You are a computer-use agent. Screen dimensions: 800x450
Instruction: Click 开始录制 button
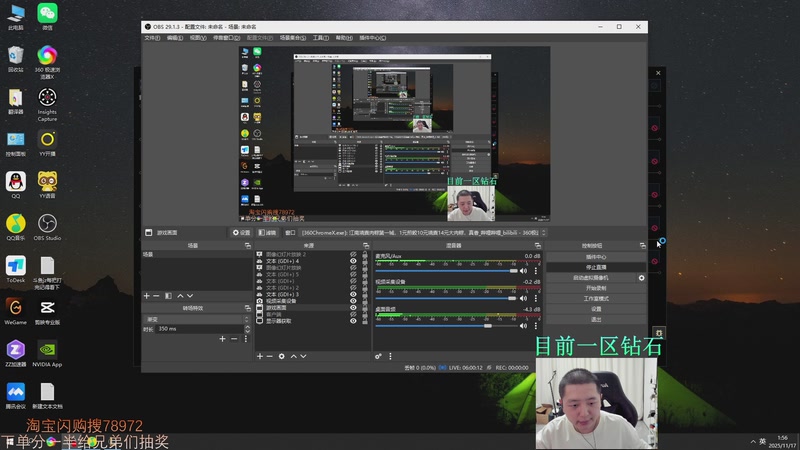click(596, 288)
